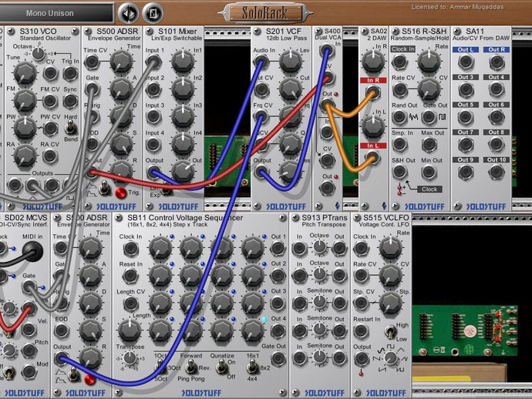Adjust the S101 Mixer Out level knob
Viewport: 532px width, 399px height.
point(183,172)
